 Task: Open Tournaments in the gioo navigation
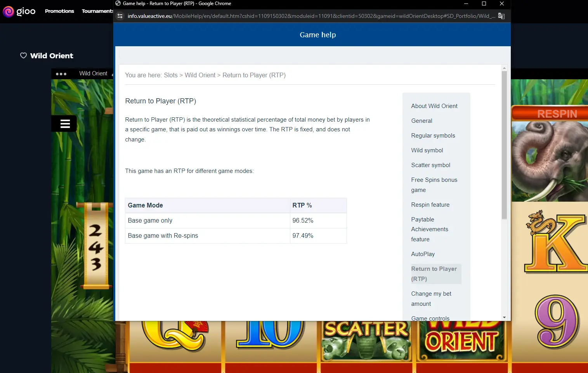point(97,11)
